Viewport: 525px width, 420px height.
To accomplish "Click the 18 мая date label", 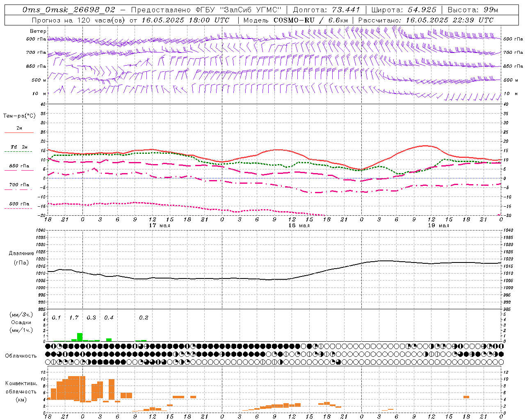I will [x=299, y=226].
